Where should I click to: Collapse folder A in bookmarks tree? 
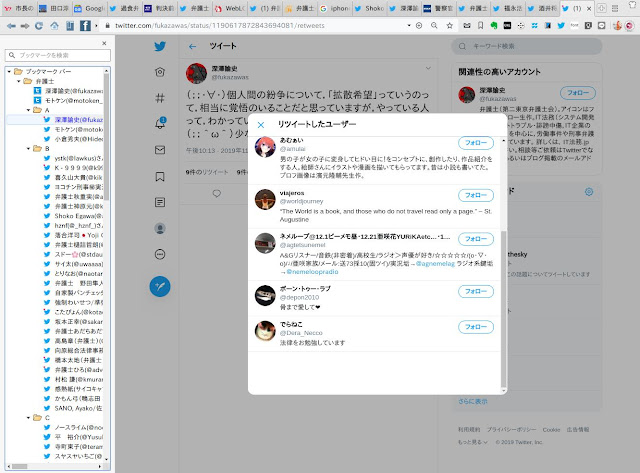(x=28, y=110)
